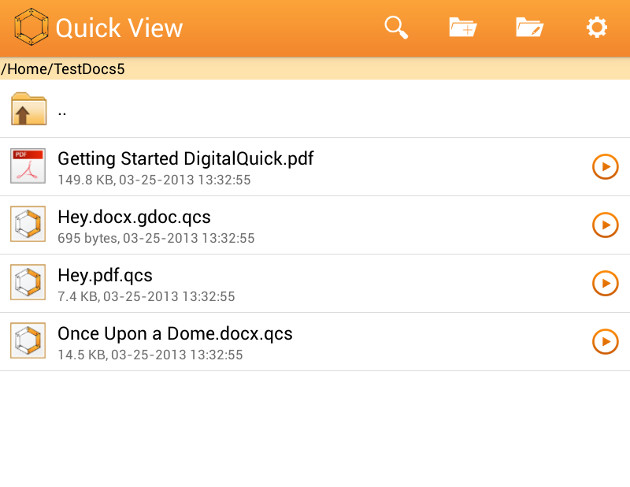
Task: Click the new folder icon
Action: [462, 27]
